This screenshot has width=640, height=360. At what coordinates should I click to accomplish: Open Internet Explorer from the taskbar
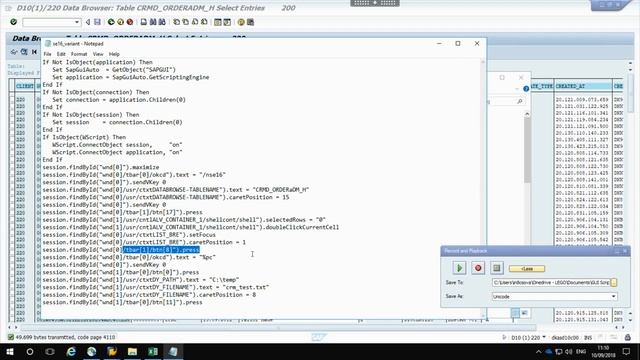point(71,351)
